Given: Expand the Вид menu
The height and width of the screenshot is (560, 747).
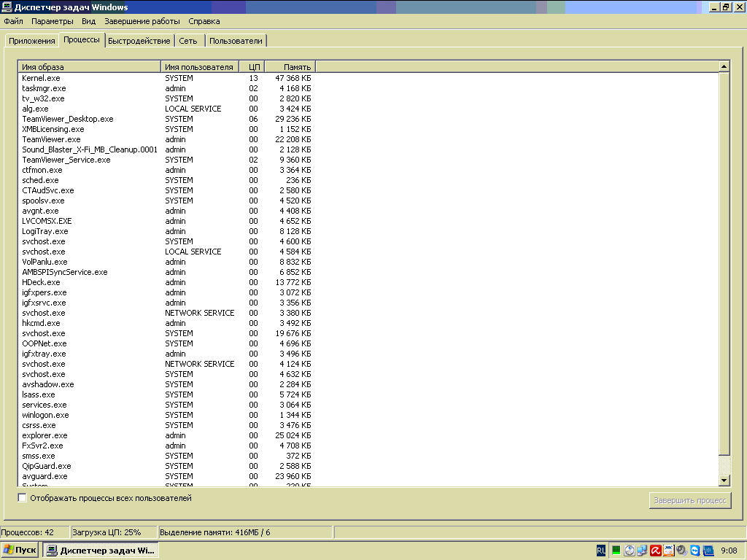Looking at the screenshot, I should [89, 21].
